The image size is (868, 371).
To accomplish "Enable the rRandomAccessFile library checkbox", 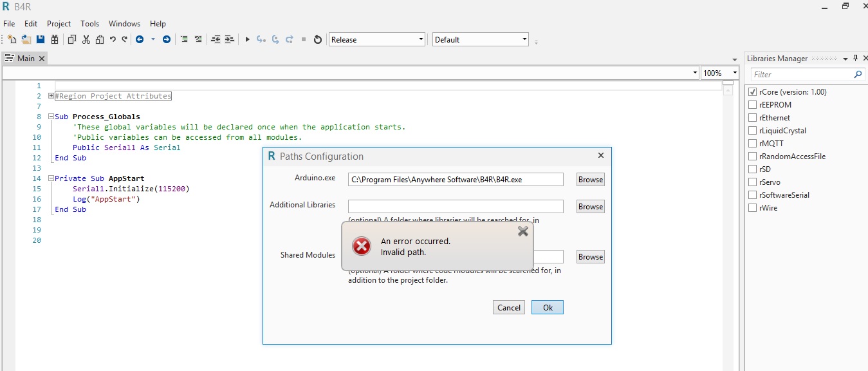I will [753, 157].
